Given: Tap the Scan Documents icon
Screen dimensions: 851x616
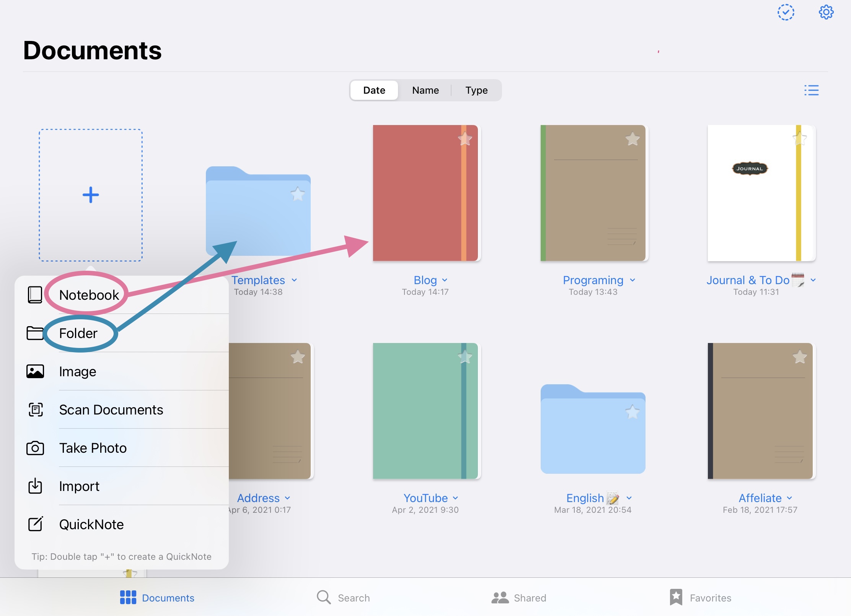Looking at the screenshot, I should (35, 410).
